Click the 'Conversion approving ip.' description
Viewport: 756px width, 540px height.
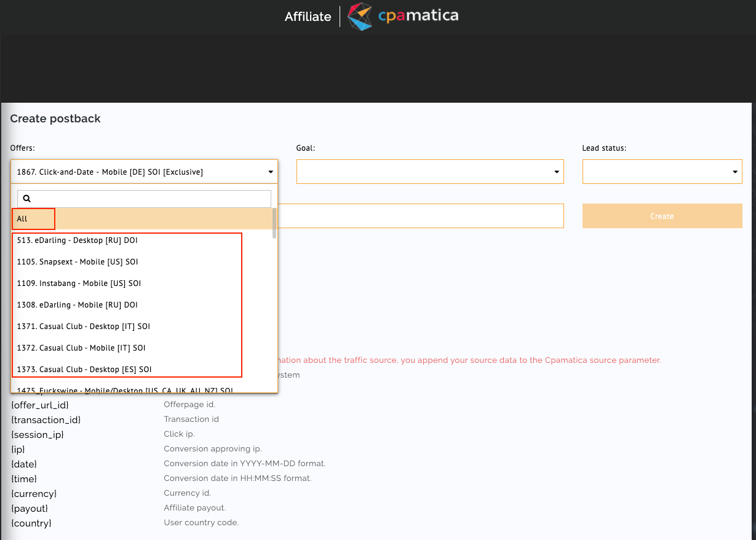click(x=213, y=449)
